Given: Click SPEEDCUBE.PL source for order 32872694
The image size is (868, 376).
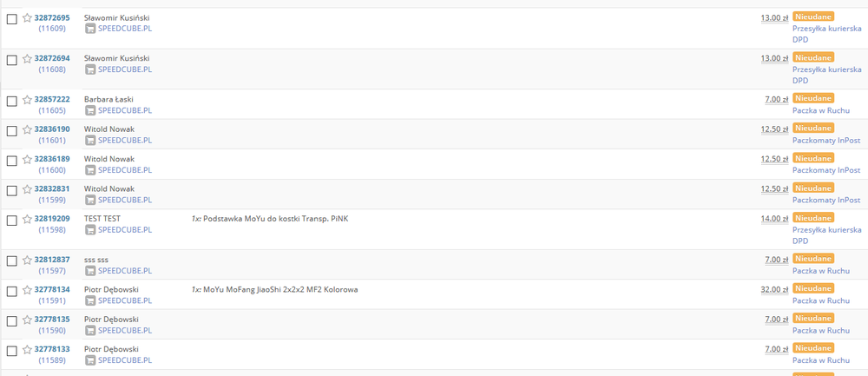Looking at the screenshot, I should (125, 69).
